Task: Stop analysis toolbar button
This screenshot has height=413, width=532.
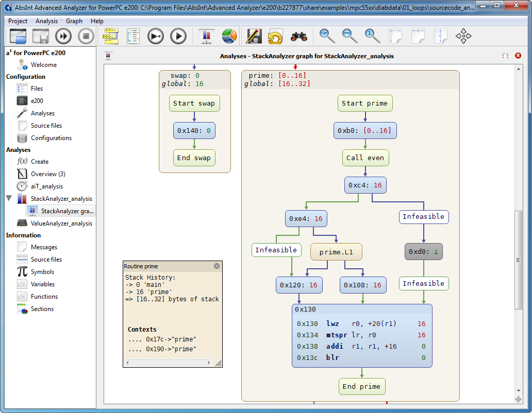Action: click(x=86, y=36)
